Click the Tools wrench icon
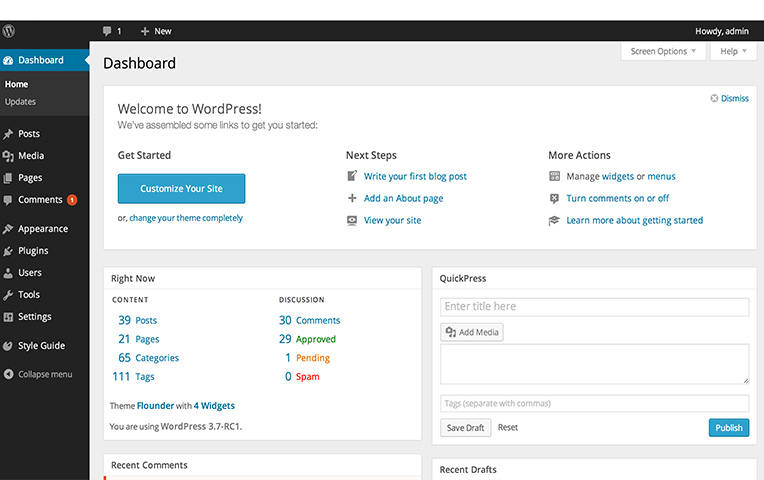The width and height of the screenshot is (764, 480). [9, 295]
